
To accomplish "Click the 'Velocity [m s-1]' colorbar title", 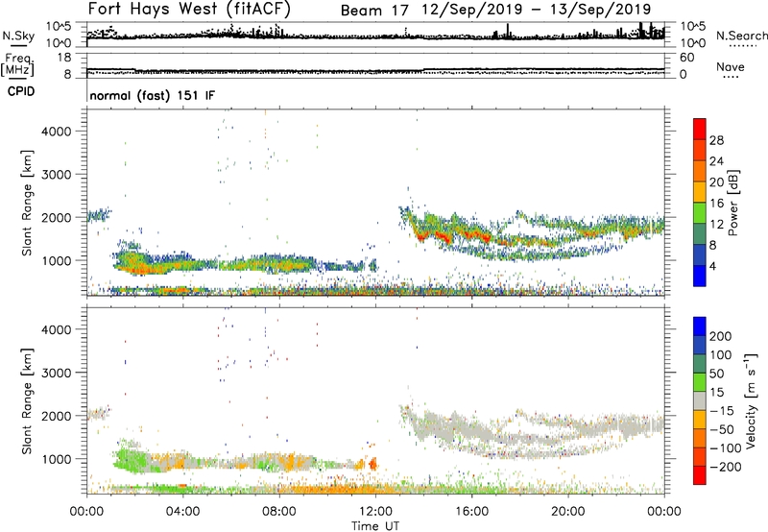I will coord(751,401).
